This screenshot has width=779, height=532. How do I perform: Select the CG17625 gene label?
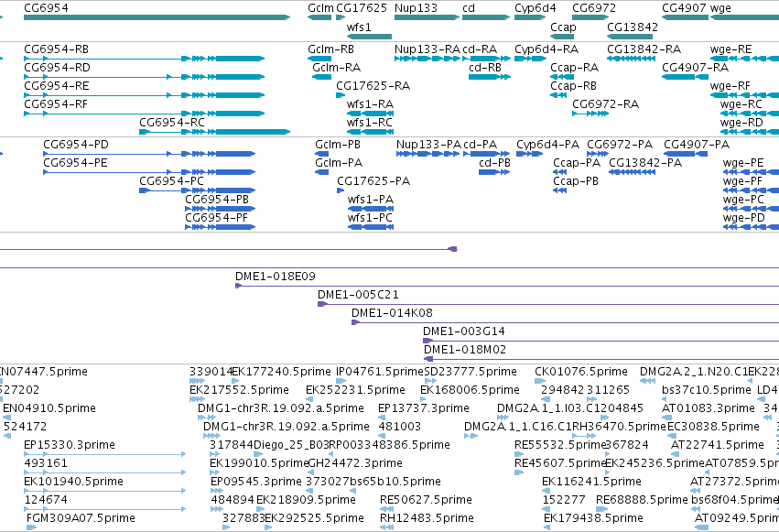coord(362,8)
